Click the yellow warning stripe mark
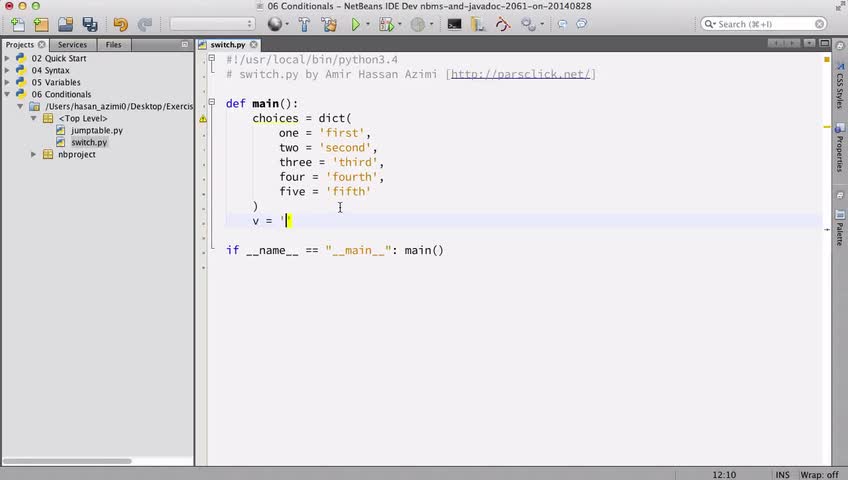The height and width of the screenshot is (480, 848). [827, 127]
